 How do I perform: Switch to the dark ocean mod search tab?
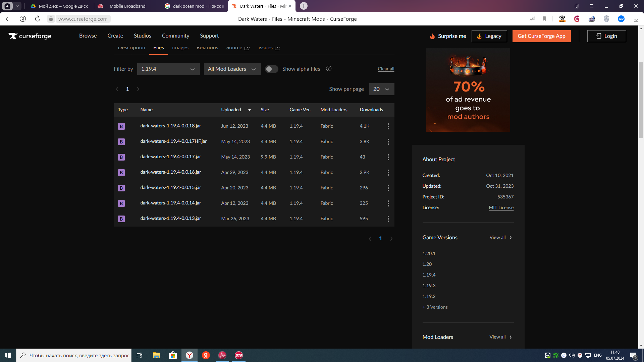[195, 6]
